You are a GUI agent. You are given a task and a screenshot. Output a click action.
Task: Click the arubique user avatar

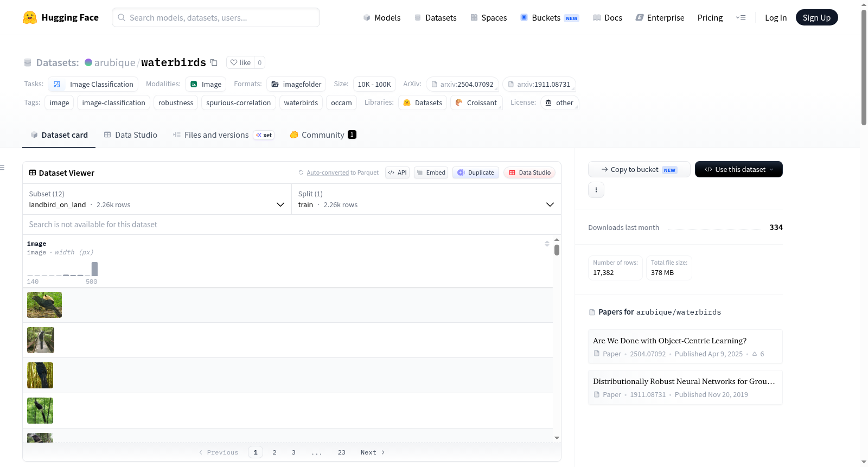coord(88,62)
